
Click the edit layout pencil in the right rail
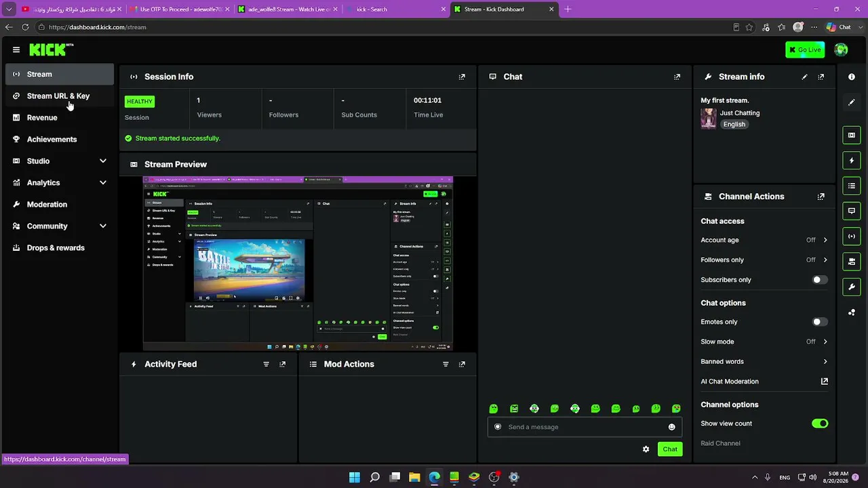click(852, 102)
